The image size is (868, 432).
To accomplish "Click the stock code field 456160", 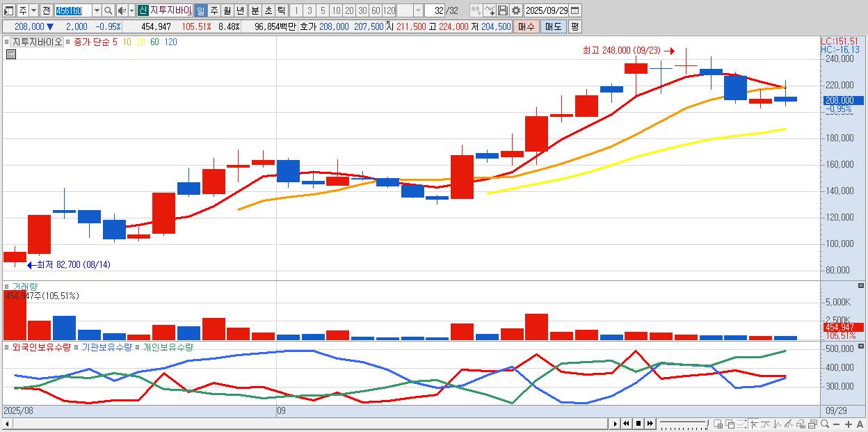I will point(73,10).
